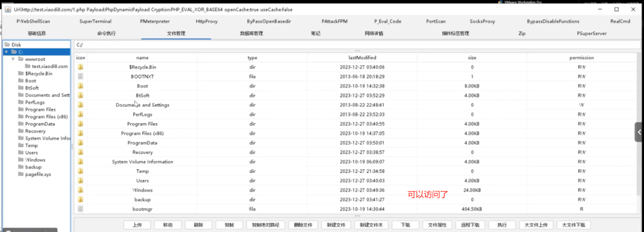Image resolution: width=644 pixels, height=232 pixels.
Task: Open the PWebShellScan tab
Action: coord(33,21)
